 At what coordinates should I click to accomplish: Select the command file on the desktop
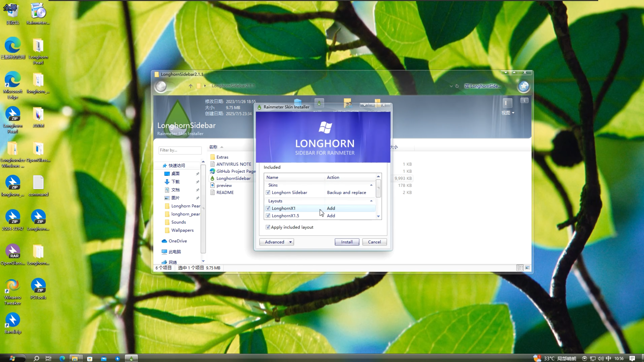pyautogui.click(x=38, y=186)
